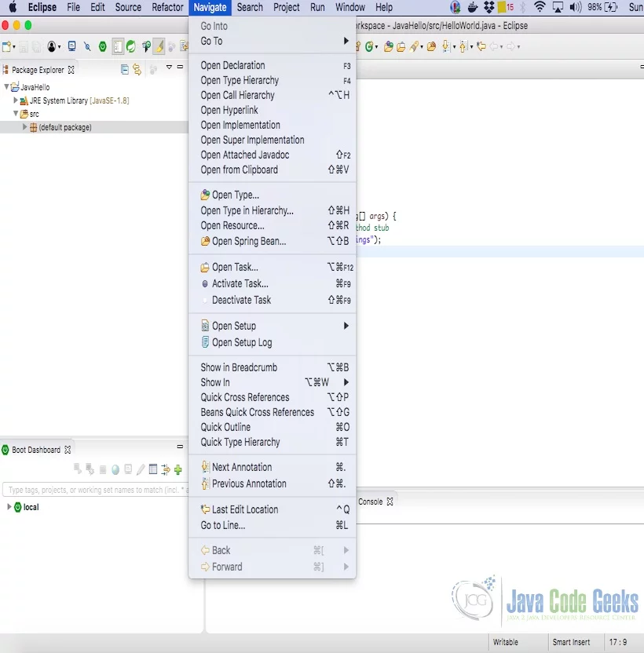Click the green Spring Boot hexagon toolbar icon
The width and height of the screenshot is (644, 653).
tap(103, 46)
